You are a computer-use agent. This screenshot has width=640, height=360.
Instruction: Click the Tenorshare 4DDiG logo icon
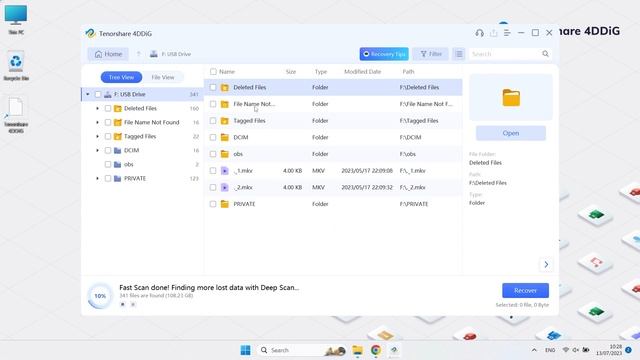tap(90, 33)
